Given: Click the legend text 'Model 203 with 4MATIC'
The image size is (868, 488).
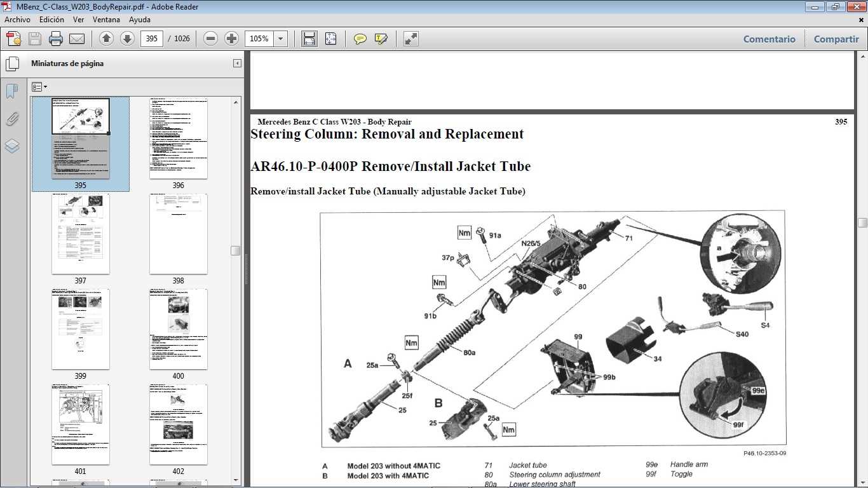Looking at the screenshot, I should click(388, 475).
